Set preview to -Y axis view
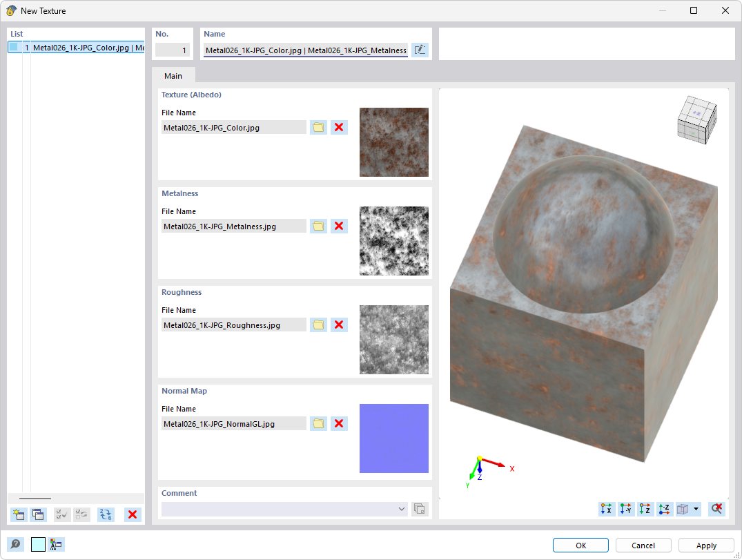This screenshot has width=742, height=560. [625, 509]
